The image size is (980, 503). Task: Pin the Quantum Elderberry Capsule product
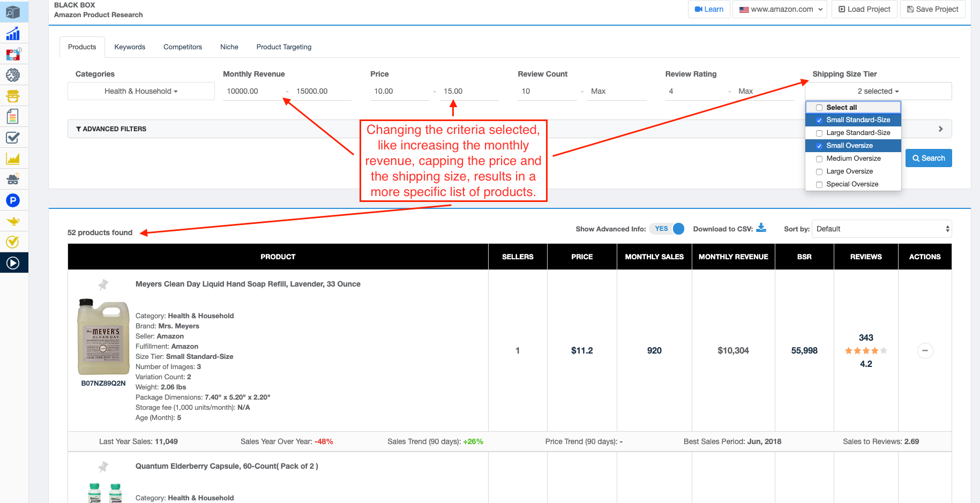(x=103, y=467)
